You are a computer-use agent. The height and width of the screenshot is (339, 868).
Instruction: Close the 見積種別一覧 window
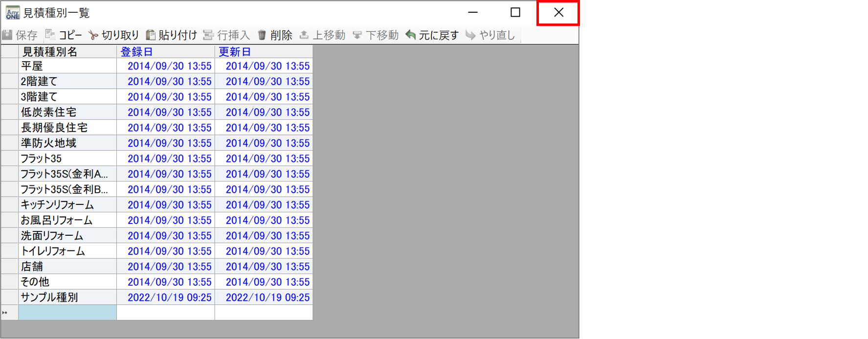point(558,13)
